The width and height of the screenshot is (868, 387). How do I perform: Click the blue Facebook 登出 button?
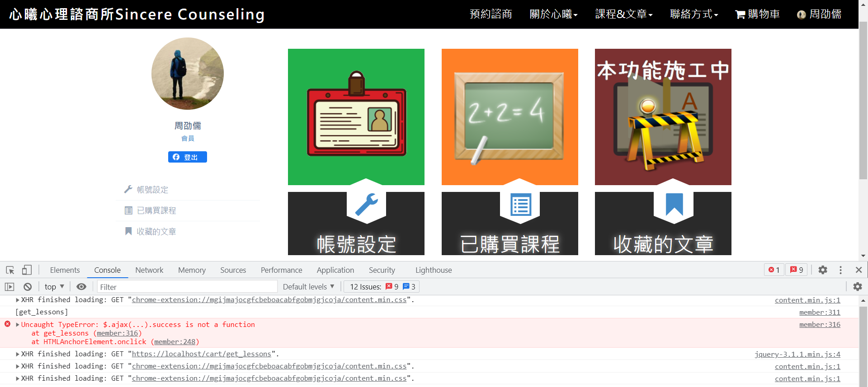(x=187, y=157)
